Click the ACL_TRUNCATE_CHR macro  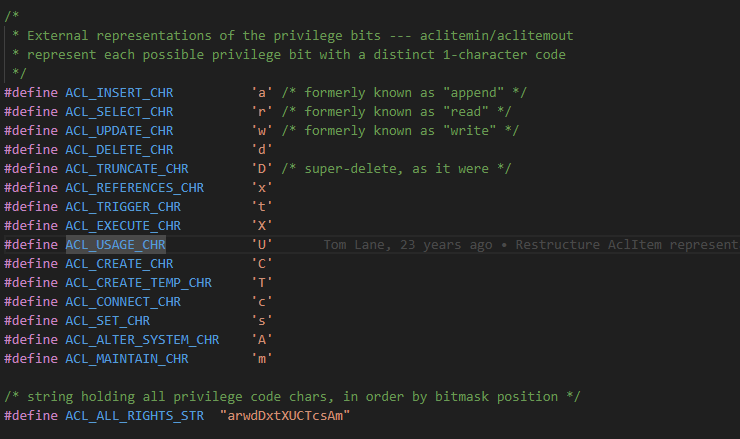coord(127,169)
